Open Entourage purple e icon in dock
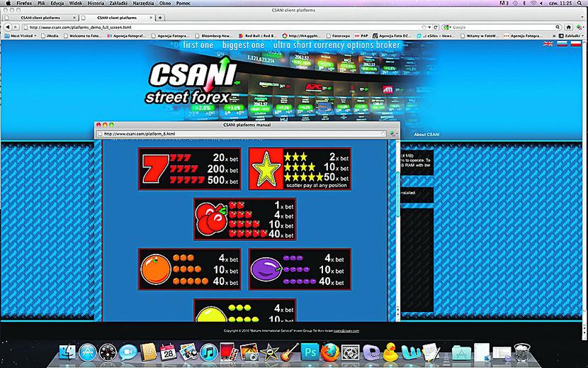 [x=371, y=352]
